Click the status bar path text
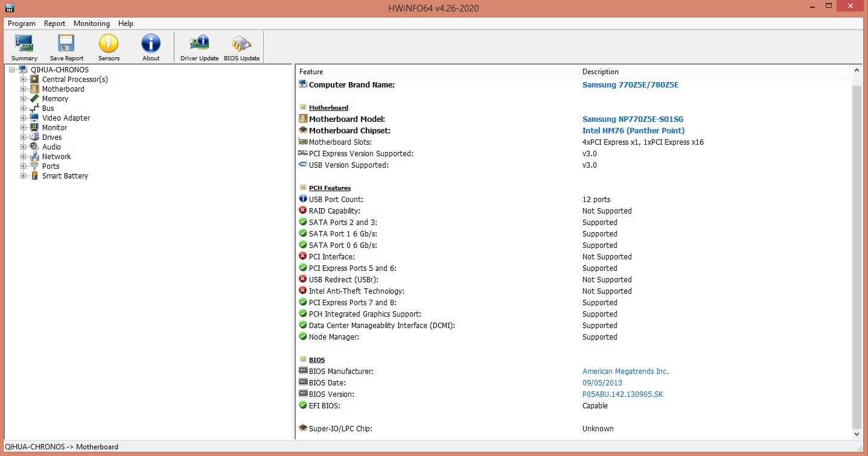 click(x=62, y=447)
